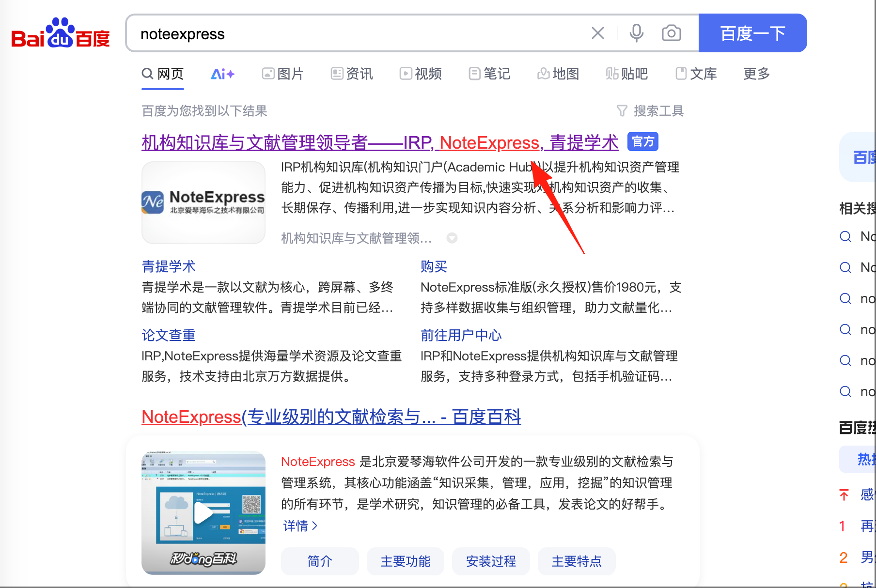Go to the 地图 tab

coord(558,74)
